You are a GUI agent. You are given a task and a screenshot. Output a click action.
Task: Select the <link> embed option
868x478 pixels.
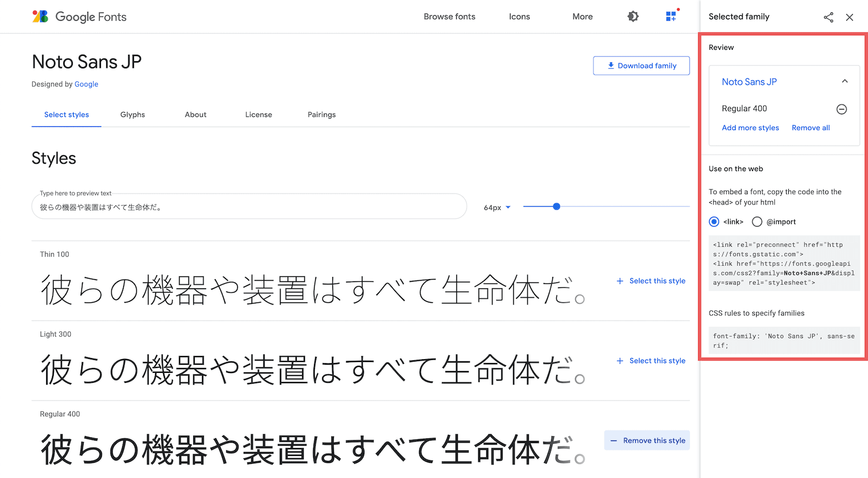[714, 222]
